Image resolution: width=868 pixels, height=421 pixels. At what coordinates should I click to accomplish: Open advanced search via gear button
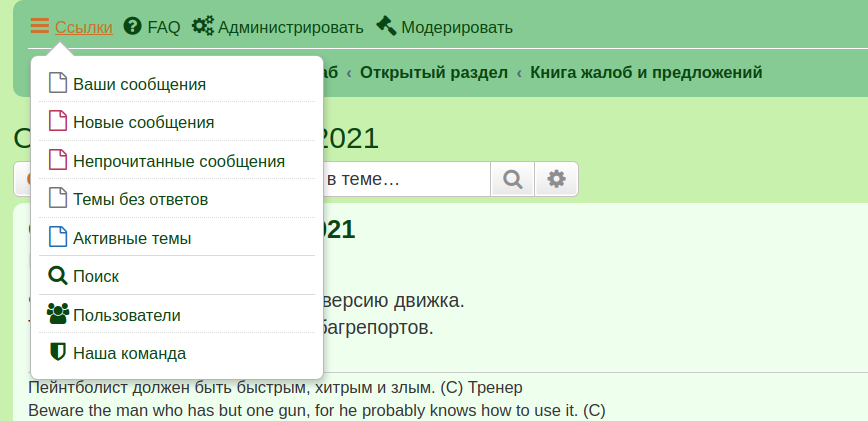tap(556, 179)
